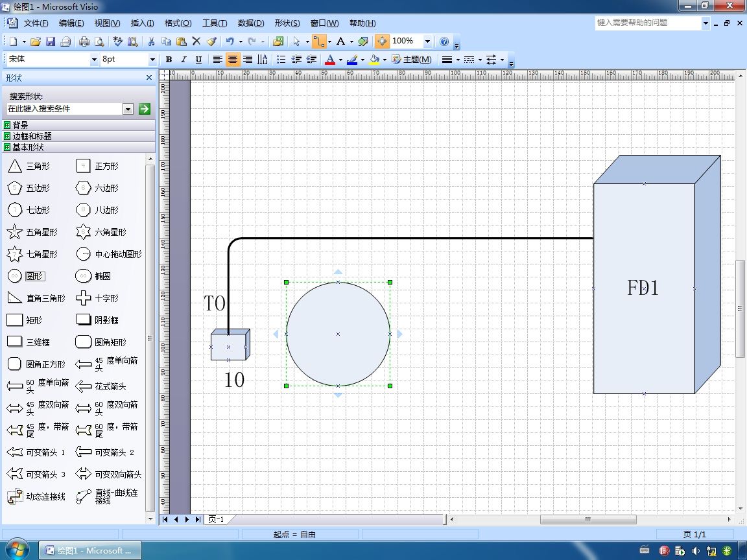Click the 主题(M) theme button

point(412,60)
